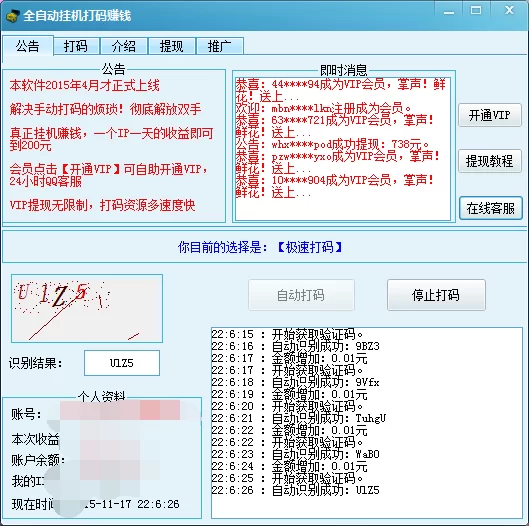Click announcement 'VIP提现无限制,打码资源多速度快'
The height and width of the screenshot is (526, 529).
tap(102, 205)
